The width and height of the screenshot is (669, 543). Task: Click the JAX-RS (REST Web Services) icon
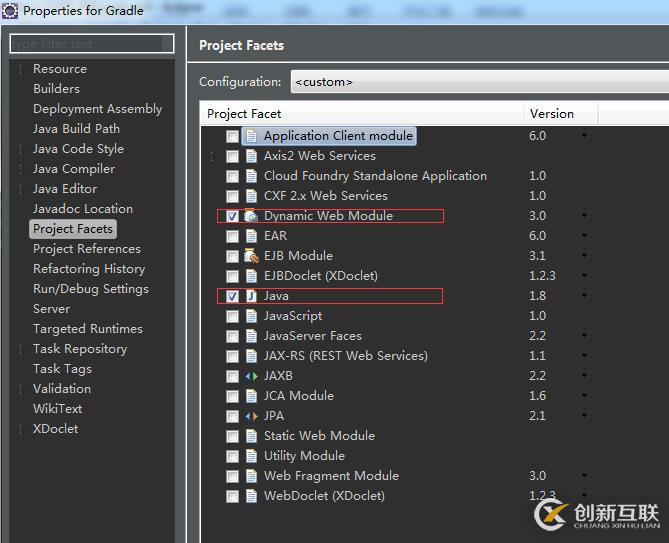click(x=251, y=356)
